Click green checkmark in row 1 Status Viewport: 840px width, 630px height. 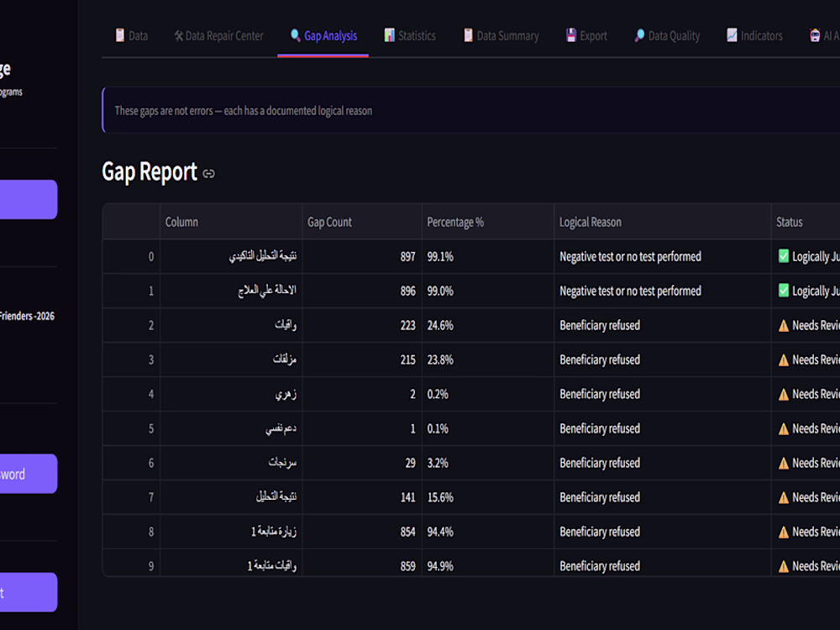click(x=783, y=291)
